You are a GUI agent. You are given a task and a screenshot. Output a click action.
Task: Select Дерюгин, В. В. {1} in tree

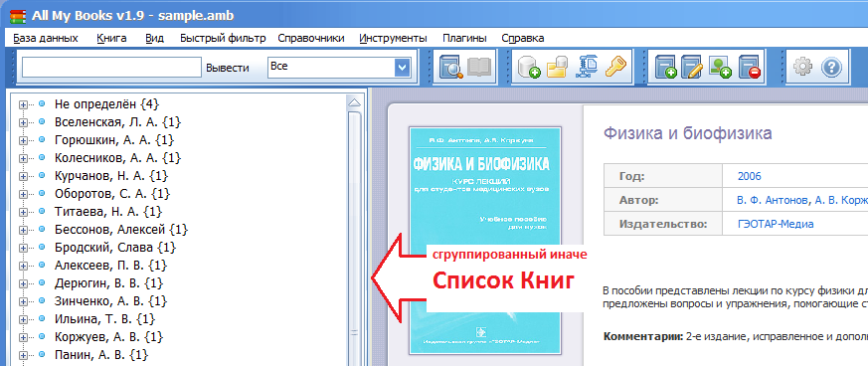(x=108, y=283)
